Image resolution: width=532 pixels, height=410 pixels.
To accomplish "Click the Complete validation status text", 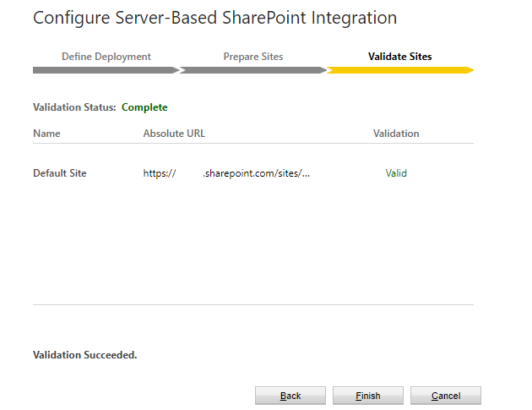I will [x=144, y=107].
